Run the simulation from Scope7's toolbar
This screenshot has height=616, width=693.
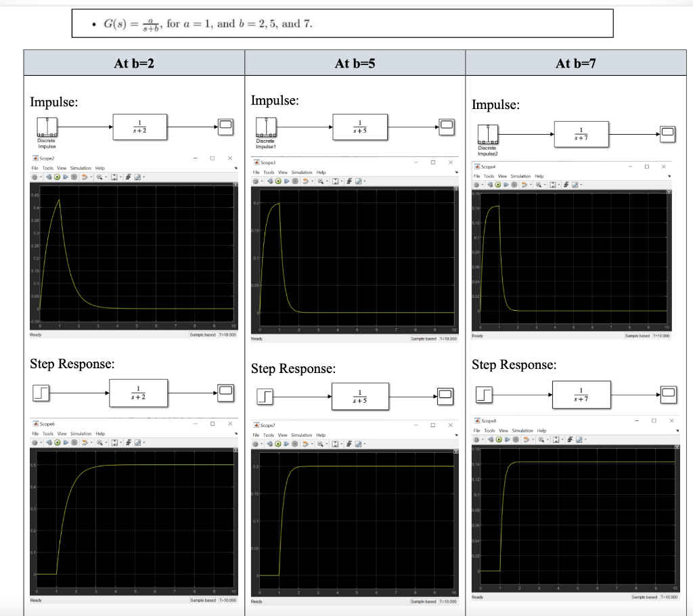pyautogui.click(x=278, y=443)
